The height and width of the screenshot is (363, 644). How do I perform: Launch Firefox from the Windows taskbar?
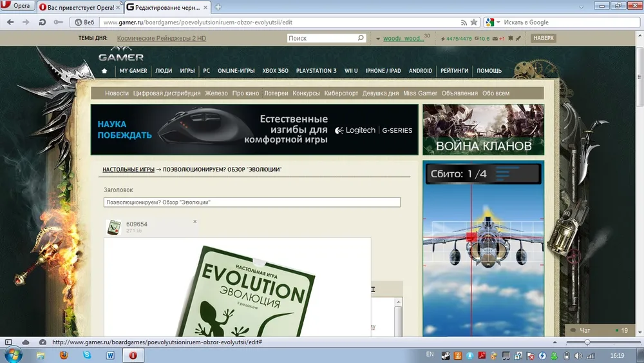[63, 355]
